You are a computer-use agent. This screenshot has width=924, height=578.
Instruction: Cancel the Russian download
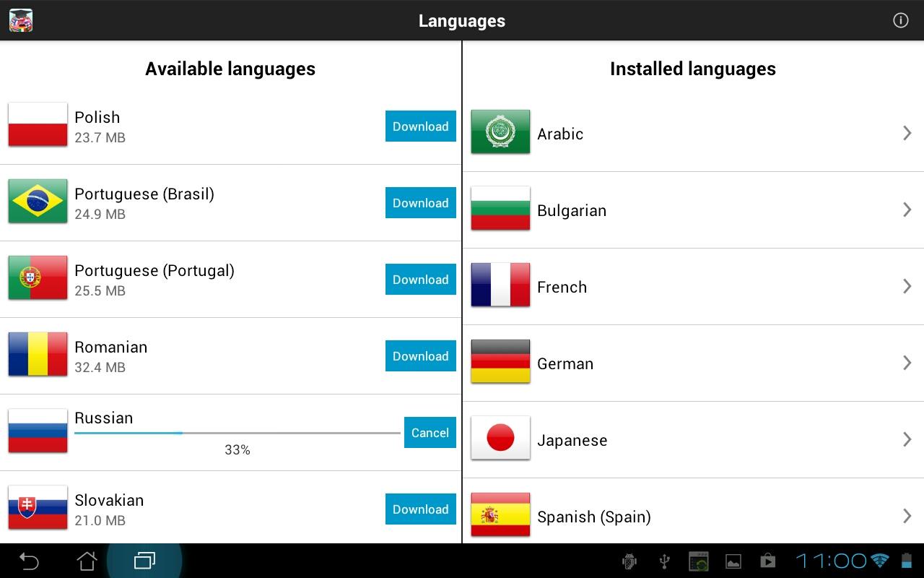point(430,433)
